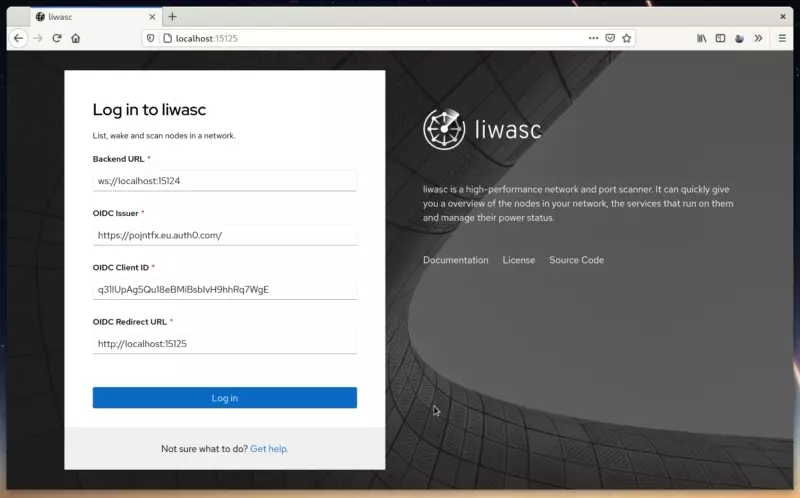Click the 'Log in to liwasc' heading
Screen dimensions: 800x498
click(149, 110)
